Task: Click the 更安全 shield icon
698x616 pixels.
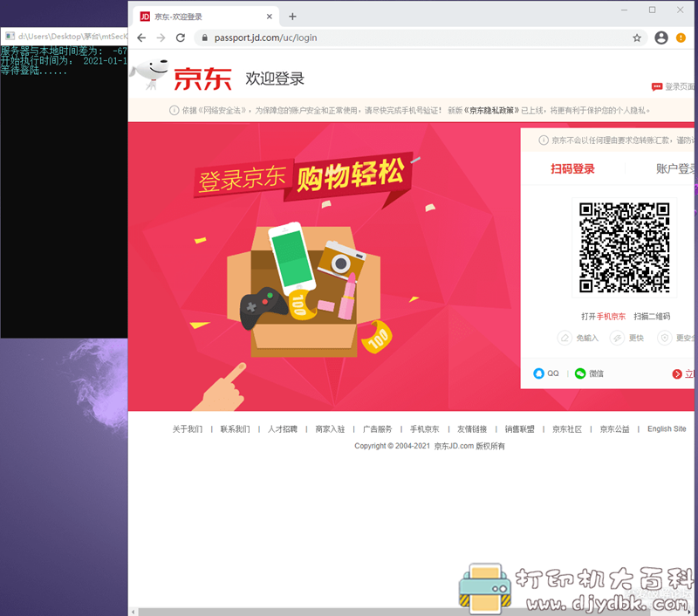Action: 664,338
